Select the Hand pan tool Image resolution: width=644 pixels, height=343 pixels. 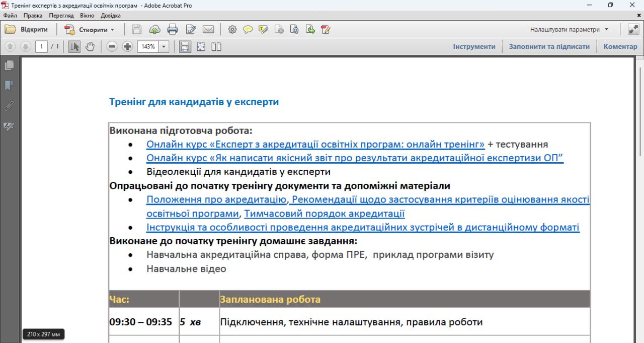90,47
